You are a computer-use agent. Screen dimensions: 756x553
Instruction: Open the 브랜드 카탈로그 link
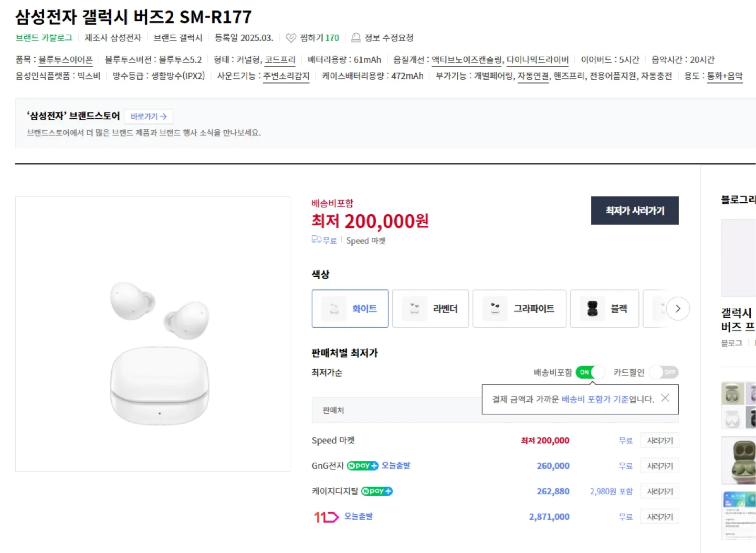(x=44, y=38)
